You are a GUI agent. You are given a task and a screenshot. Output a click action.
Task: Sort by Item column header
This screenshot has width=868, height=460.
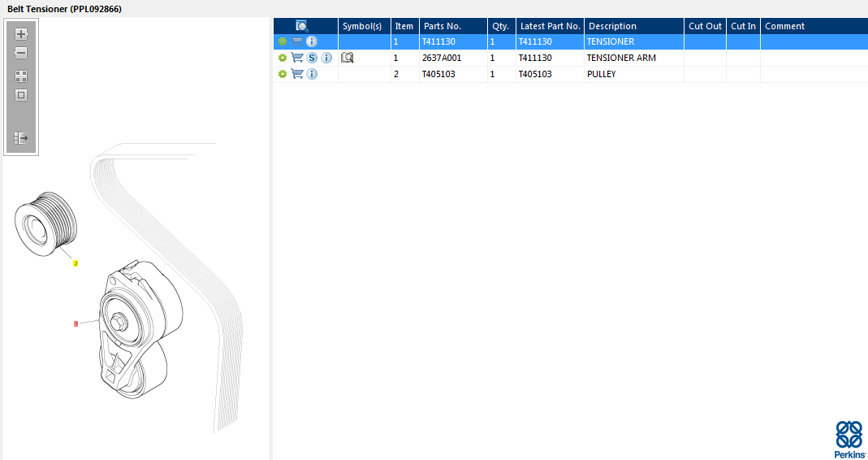404,26
